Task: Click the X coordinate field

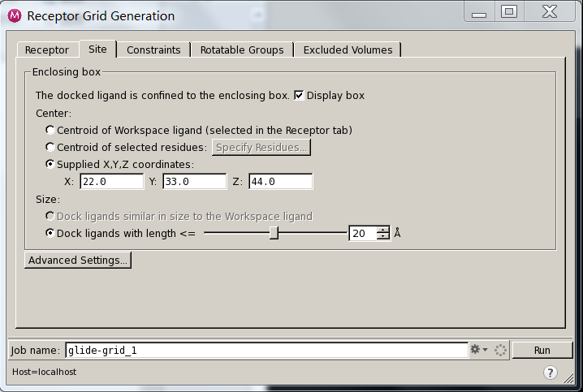Action: click(x=111, y=181)
